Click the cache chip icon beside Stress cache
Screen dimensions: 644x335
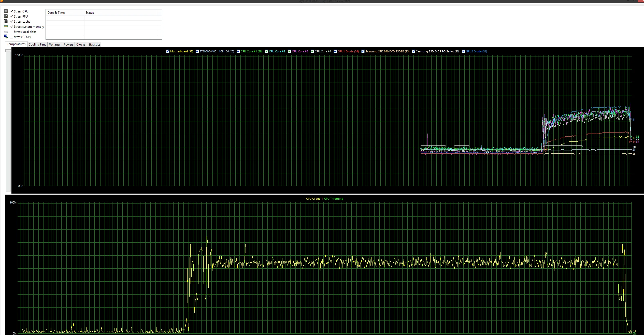[6, 21]
